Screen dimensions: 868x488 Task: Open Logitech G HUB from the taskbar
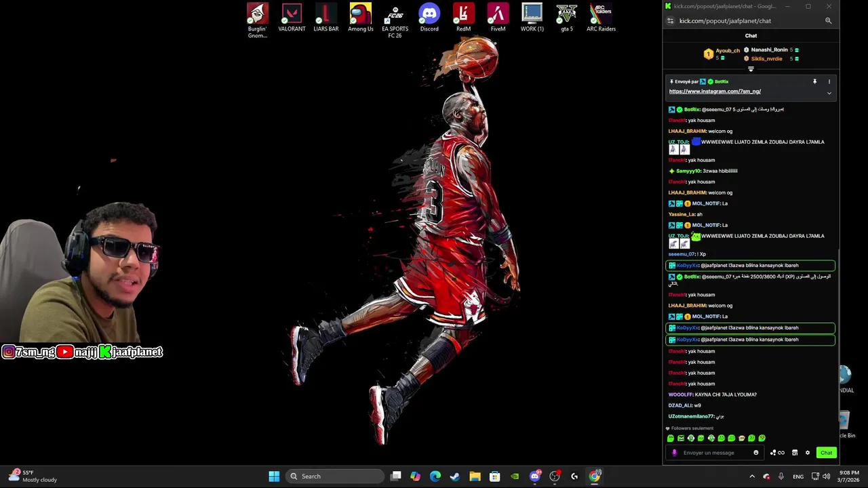click(574, 476)
